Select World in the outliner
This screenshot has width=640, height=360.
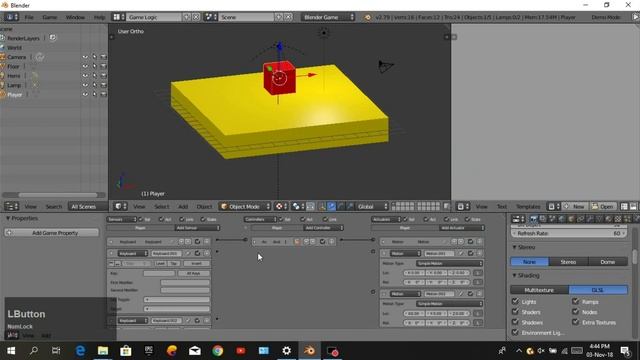[x=14, y=47]
